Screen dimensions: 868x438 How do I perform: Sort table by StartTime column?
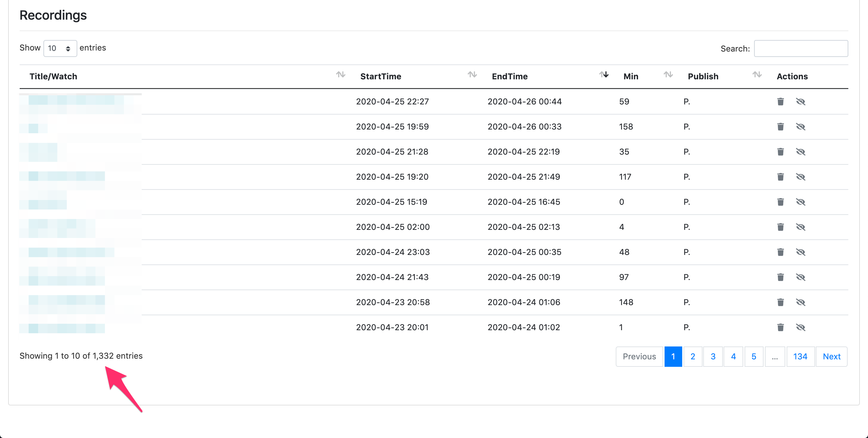click(381, 76)
